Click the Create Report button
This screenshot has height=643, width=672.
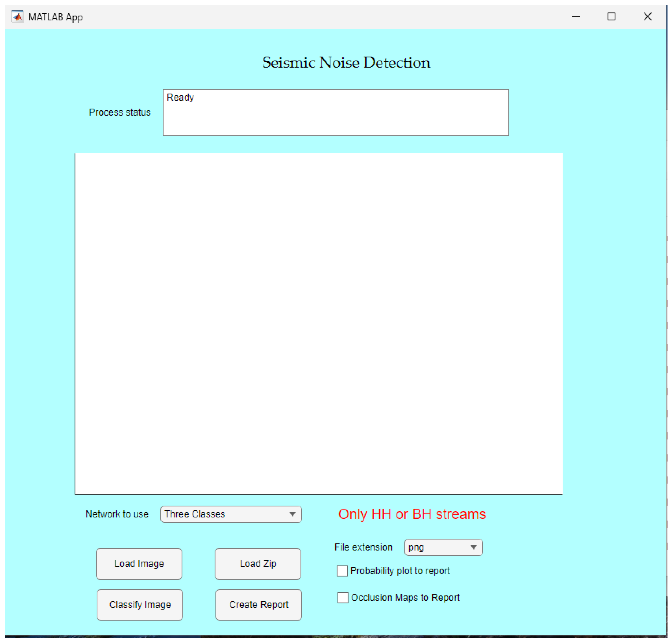click(259, 605)
